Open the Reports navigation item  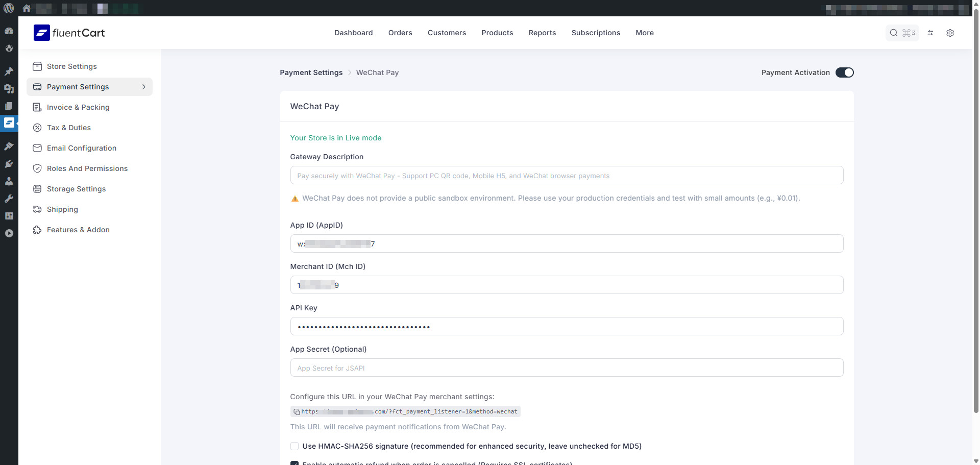542,33
